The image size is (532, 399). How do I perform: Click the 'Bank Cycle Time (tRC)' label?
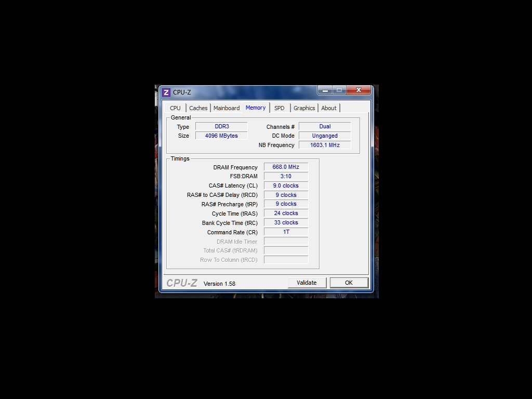point(230,223)
